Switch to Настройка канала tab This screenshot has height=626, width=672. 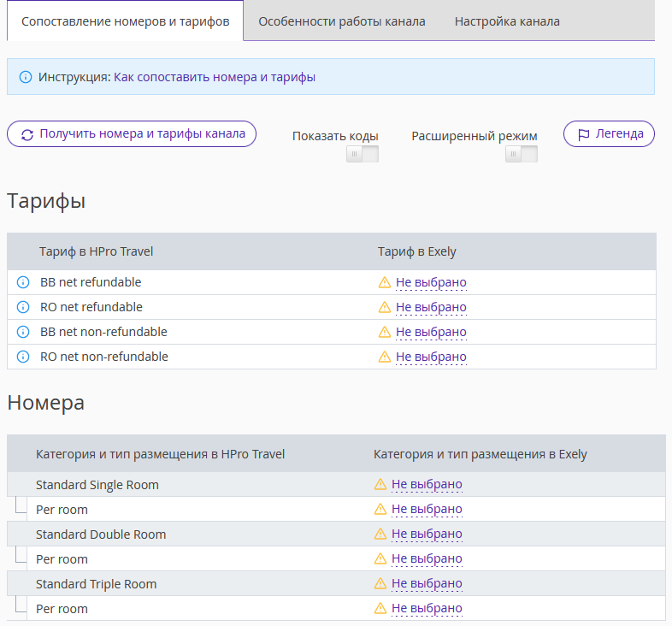pyautogui.click(x=507, y=21)
